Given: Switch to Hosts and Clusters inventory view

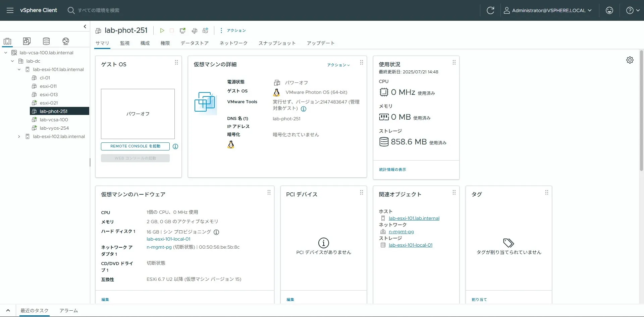Looking at the screenshot, I should 7,41.
